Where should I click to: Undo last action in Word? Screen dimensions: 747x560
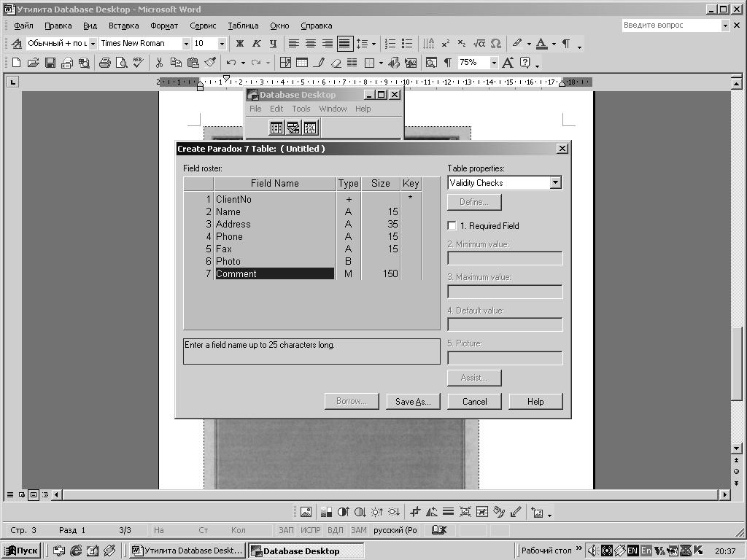pyautogui.click(x=231, y=63)
